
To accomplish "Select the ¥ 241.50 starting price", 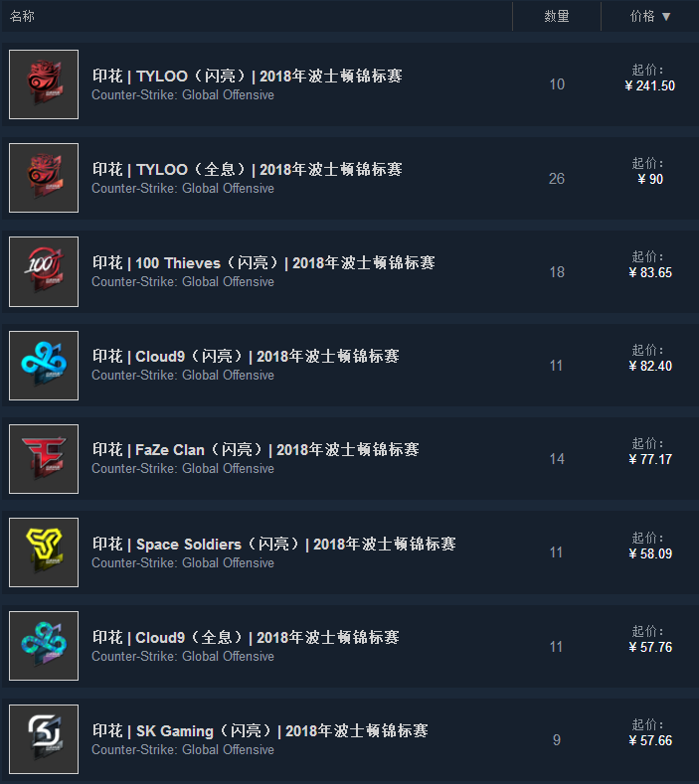I will (649, 86).
